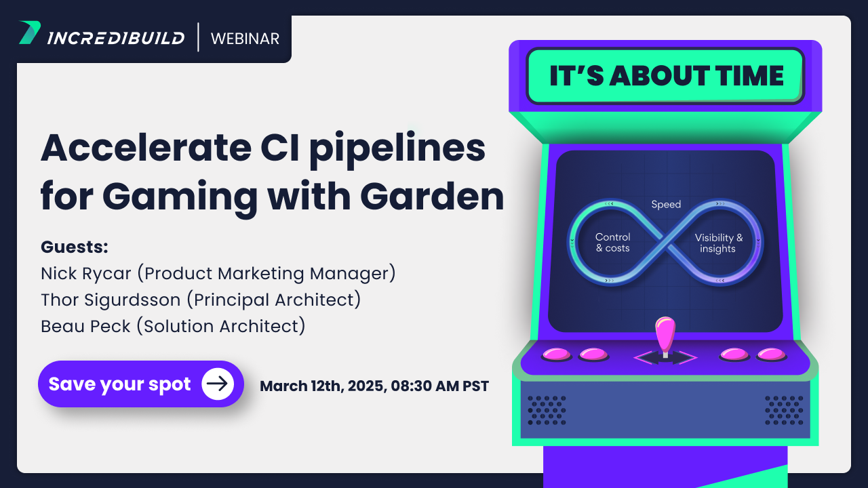
Task: Click the IT'S ABOUT TIME marquee sign
Action: click(666, 75)
